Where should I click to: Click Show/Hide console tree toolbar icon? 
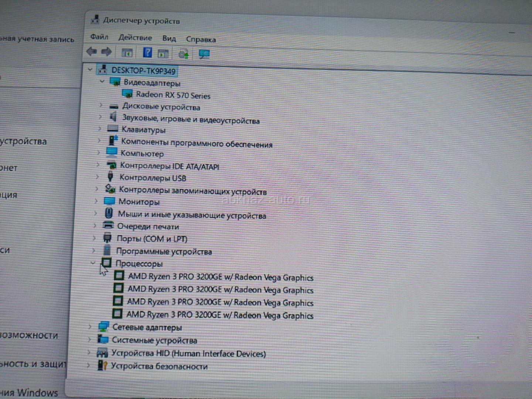[127, 53]
